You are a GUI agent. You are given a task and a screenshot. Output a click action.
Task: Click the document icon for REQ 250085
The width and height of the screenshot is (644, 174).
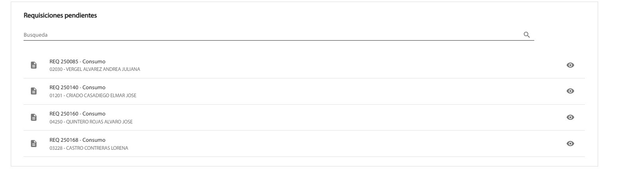coord(34,65)
